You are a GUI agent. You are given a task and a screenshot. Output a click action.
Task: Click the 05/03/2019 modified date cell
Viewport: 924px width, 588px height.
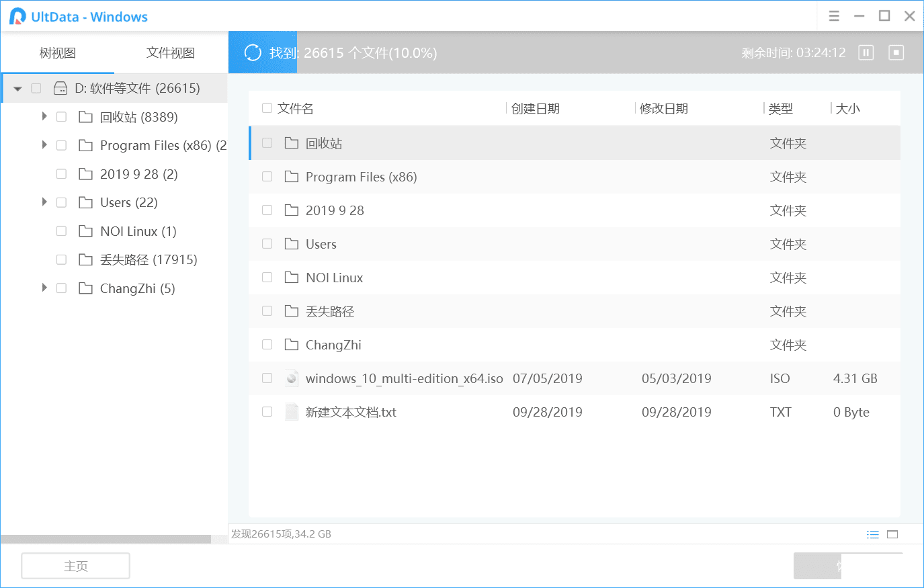[x=676, y=378]
